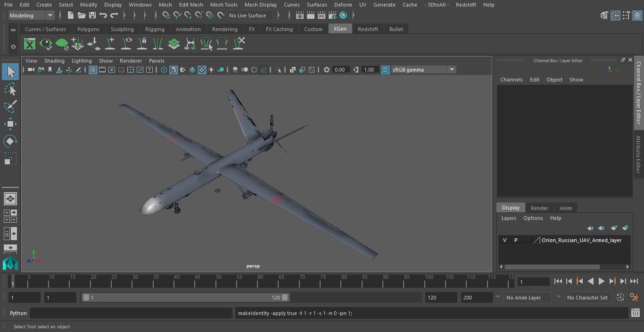Activate the Move tool
This screenshot has width=644, height=332.
(10, 124)
